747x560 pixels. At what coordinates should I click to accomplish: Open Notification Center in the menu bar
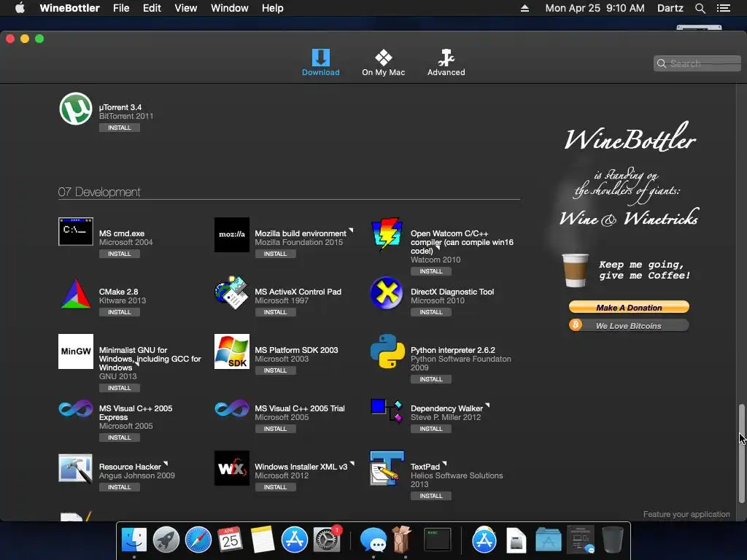(724, 8)
